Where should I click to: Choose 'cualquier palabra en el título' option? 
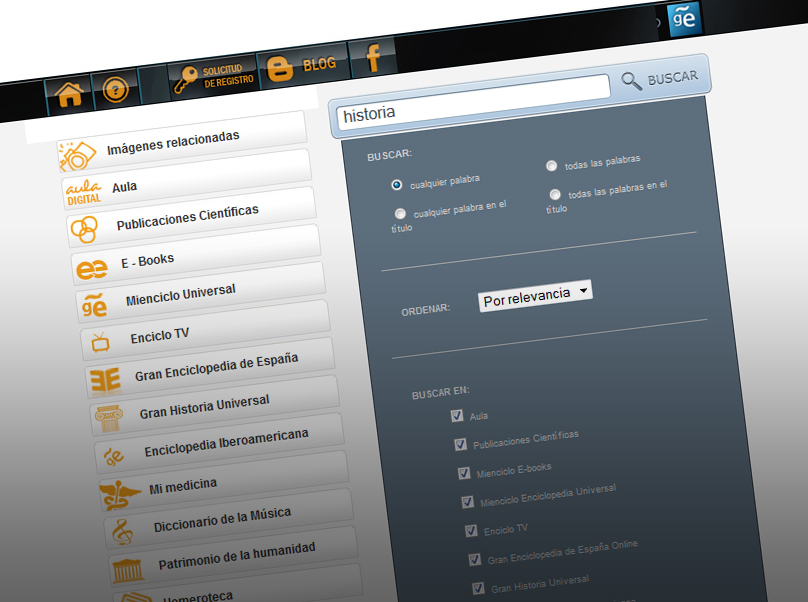(400, 214)
